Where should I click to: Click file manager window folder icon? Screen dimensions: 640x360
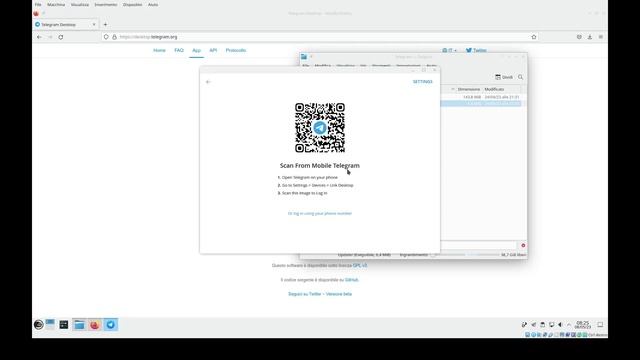[304, 57]
